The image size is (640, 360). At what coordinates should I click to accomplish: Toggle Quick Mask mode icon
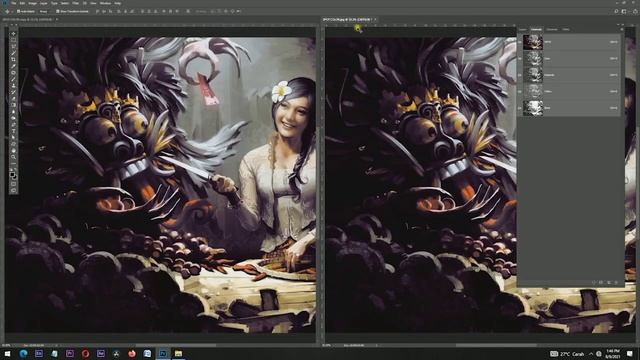[x=13, y=184]
